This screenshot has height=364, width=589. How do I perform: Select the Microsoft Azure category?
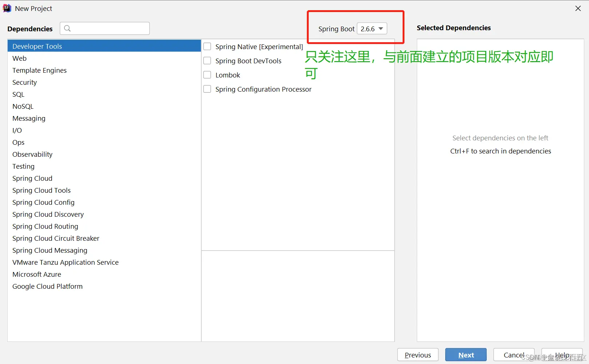coord(104,274)
